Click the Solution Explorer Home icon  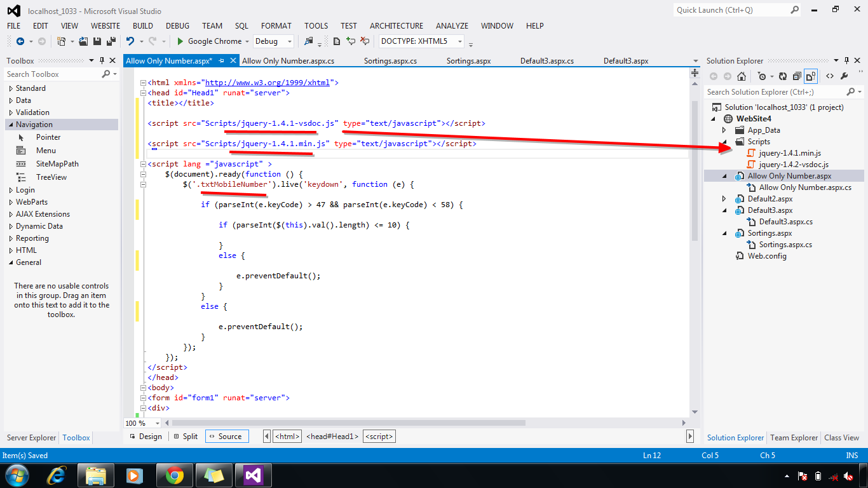742,76
